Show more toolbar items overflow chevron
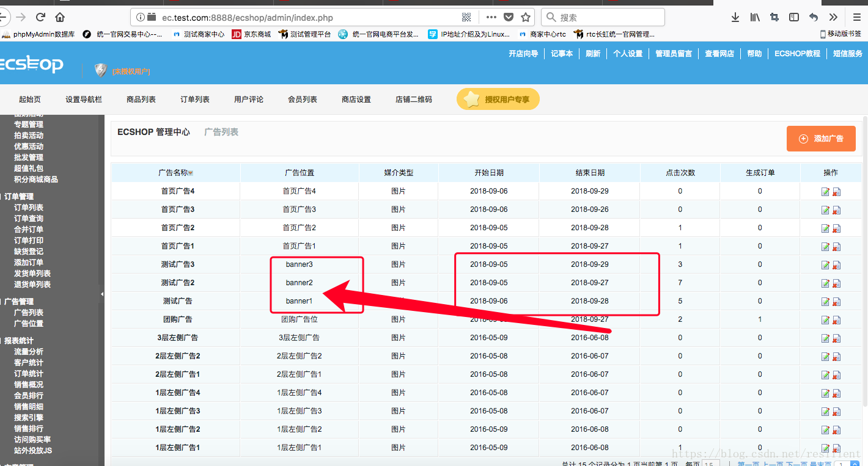868x466 pixels. pyautogui.click(x=833, y=17)
